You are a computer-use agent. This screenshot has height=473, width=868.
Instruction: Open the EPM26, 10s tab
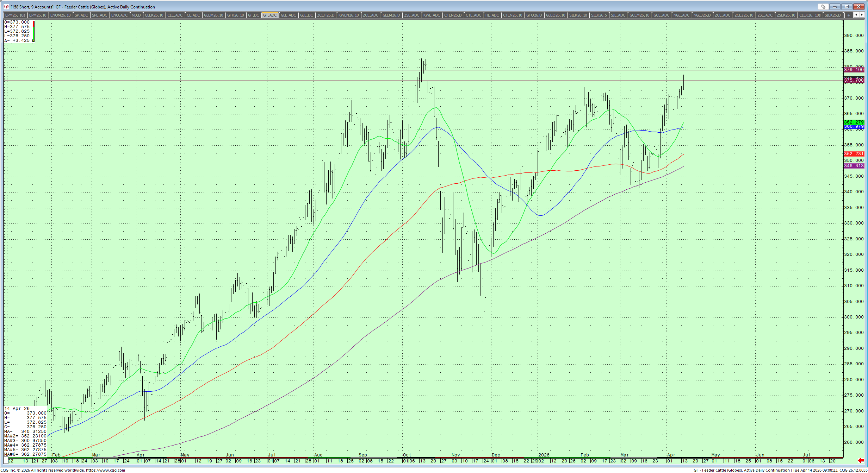(15, 15)
